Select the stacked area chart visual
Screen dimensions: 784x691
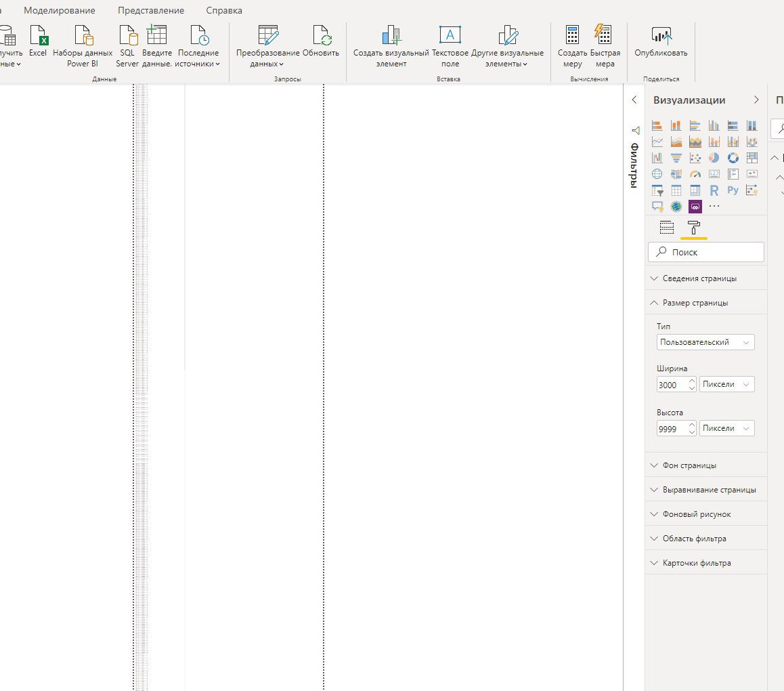pyautogui.click(x=695, y=142)
